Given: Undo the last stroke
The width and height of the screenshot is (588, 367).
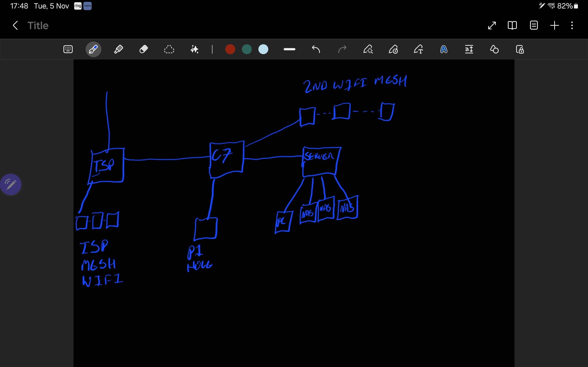Looking at the screenshot, I should [316, 50].
